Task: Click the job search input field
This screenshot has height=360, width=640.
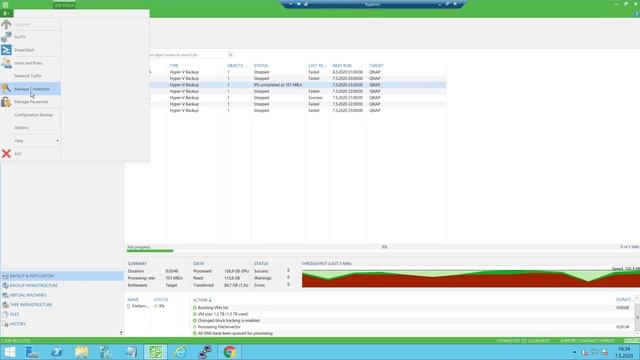Action: pos(188,55)
